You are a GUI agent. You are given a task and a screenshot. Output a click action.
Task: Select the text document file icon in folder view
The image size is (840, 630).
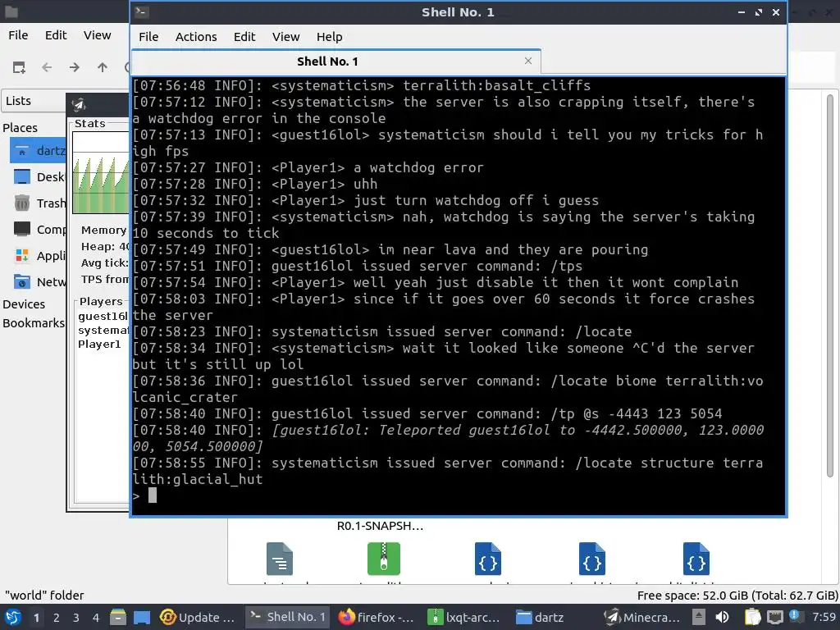pos(280,559)
